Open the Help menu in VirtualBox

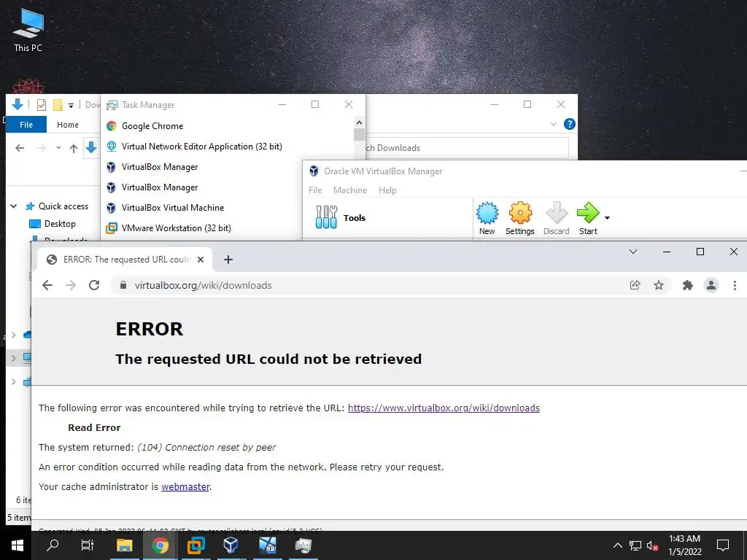click(x=387, y=190)
